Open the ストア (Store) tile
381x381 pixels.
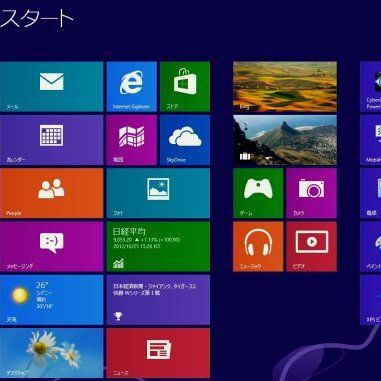185,87
